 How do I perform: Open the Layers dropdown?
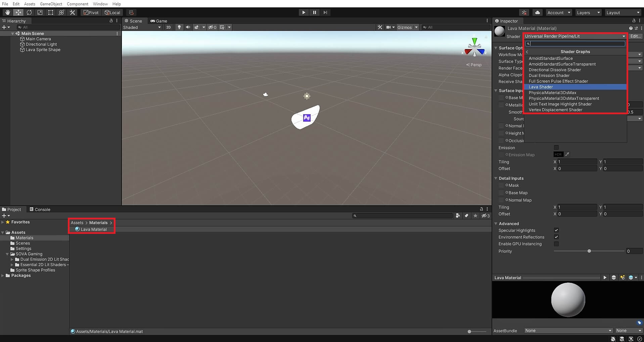point(588,12)
